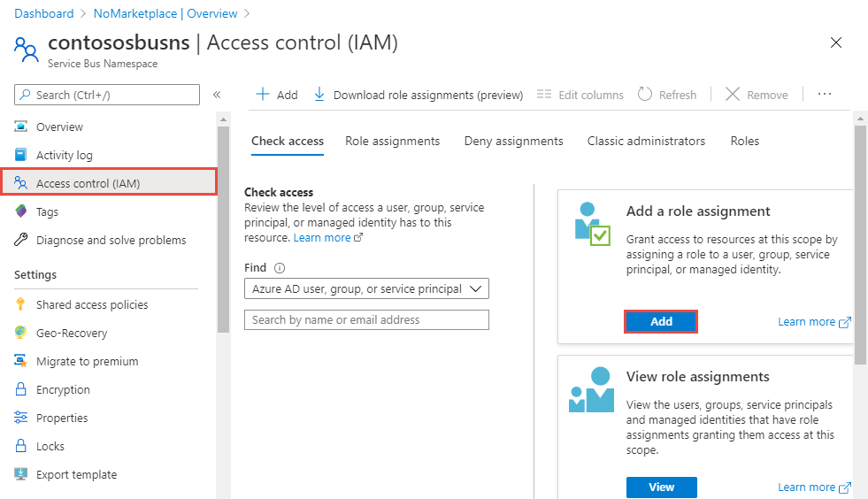Select the Roles tab

(744, 142)
